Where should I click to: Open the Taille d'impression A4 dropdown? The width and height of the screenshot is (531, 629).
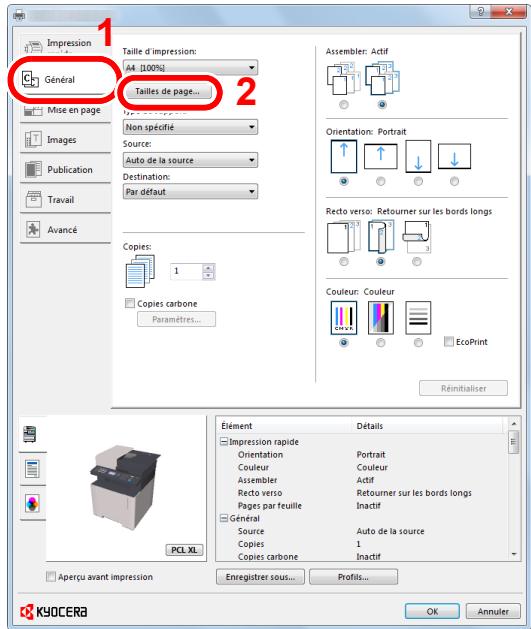(190, 67)
